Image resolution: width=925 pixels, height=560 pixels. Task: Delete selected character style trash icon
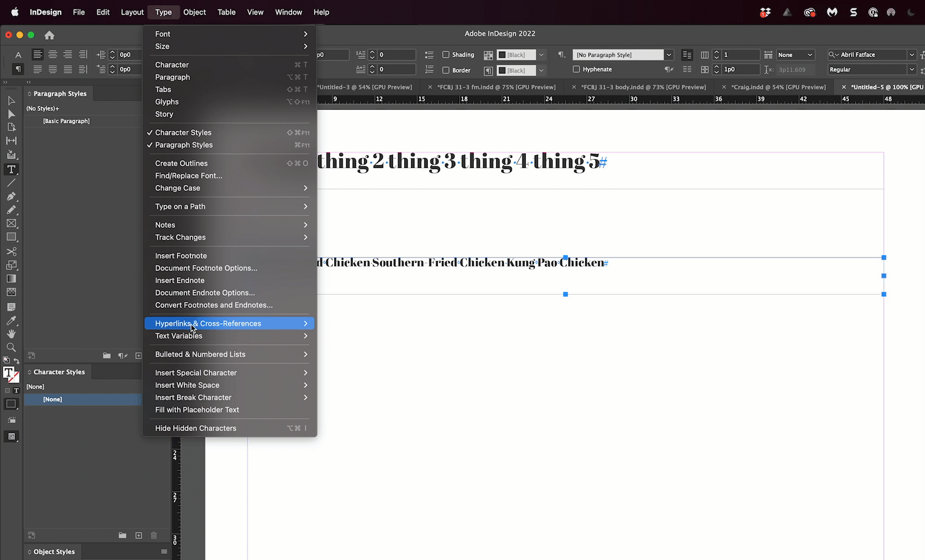pyautogui.click(x=154, y=535)
